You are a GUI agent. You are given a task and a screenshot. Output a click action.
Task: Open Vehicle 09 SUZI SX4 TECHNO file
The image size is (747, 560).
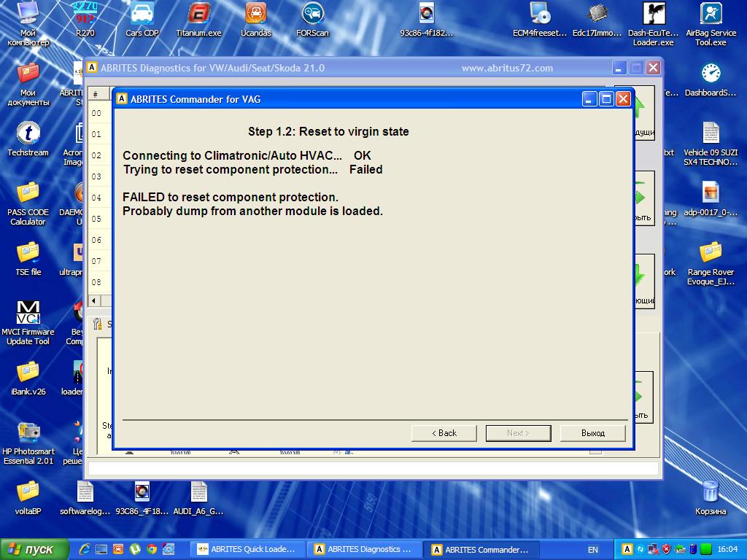(711, 144)
